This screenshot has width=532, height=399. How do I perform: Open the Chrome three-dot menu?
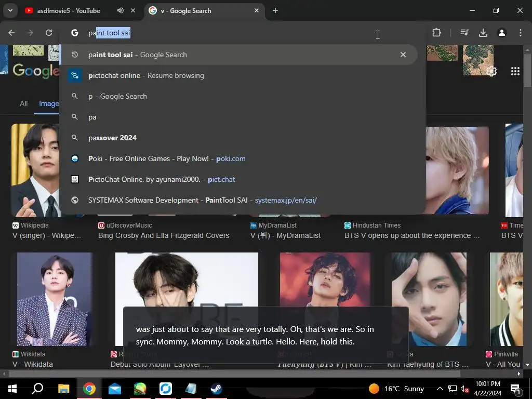pyautogui.click(x=521, y=33)
